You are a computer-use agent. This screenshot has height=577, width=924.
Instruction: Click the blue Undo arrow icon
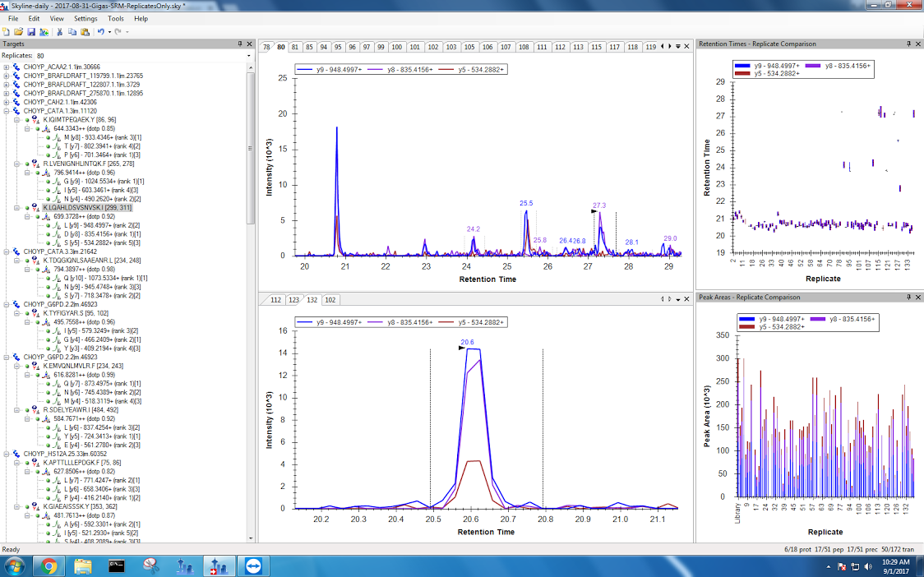(100, 32)
